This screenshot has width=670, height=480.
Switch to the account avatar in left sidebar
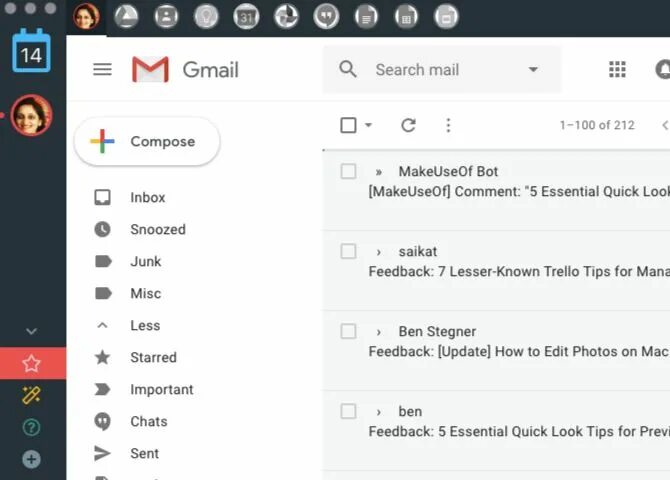[31, 115]
